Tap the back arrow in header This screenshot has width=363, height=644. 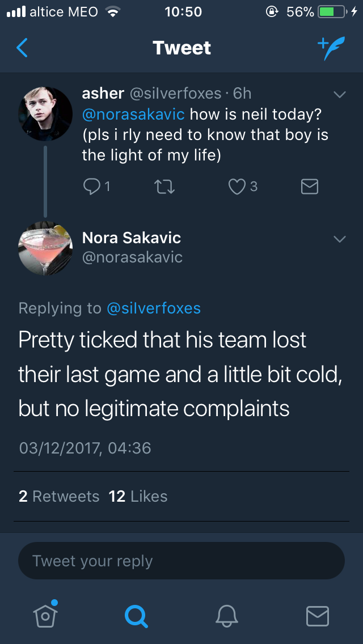[22, 48]
